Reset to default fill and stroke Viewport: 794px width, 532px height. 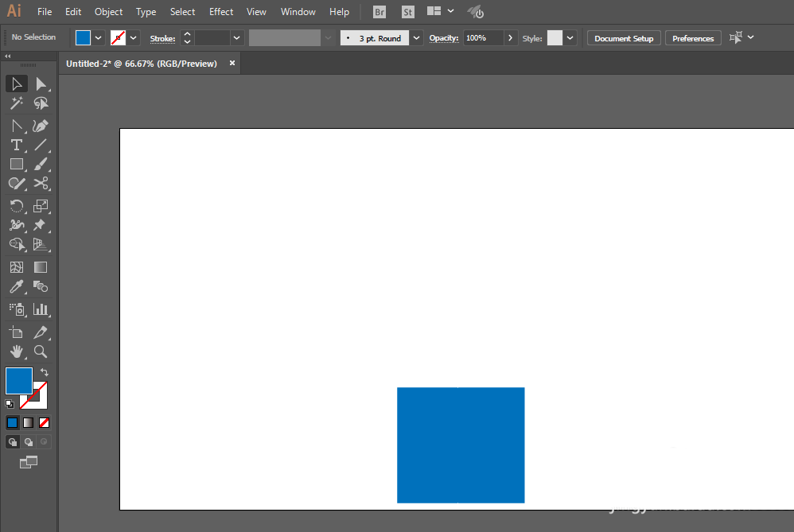click(x=9, y=404)
